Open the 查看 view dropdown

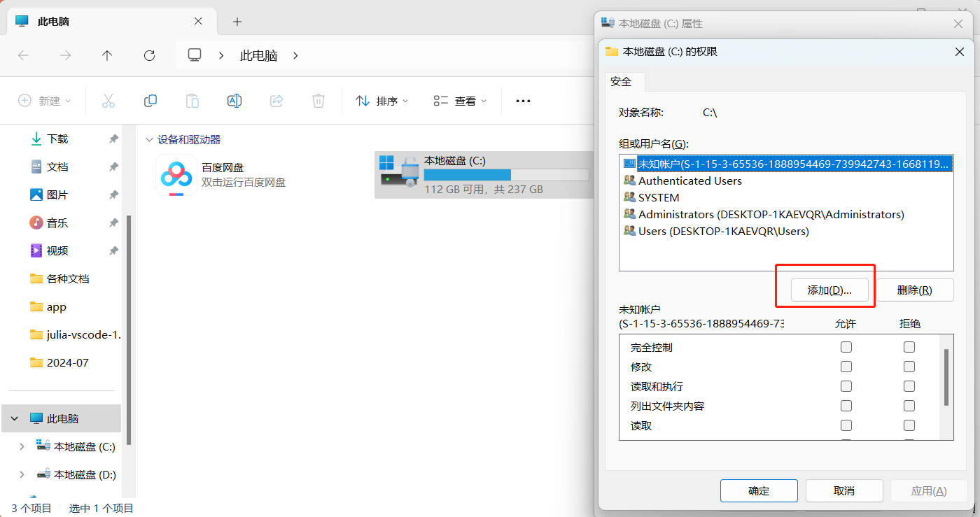click(x=460, y=101)
